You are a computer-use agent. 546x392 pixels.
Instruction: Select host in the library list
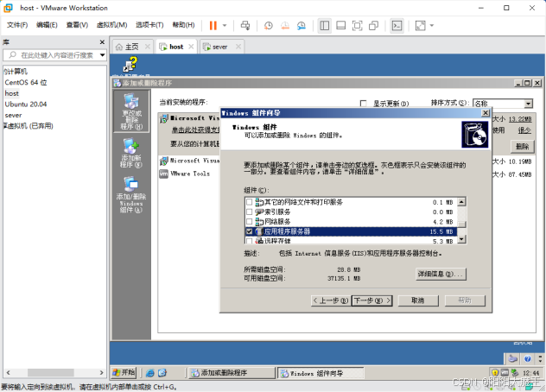[x=12, y=93]
